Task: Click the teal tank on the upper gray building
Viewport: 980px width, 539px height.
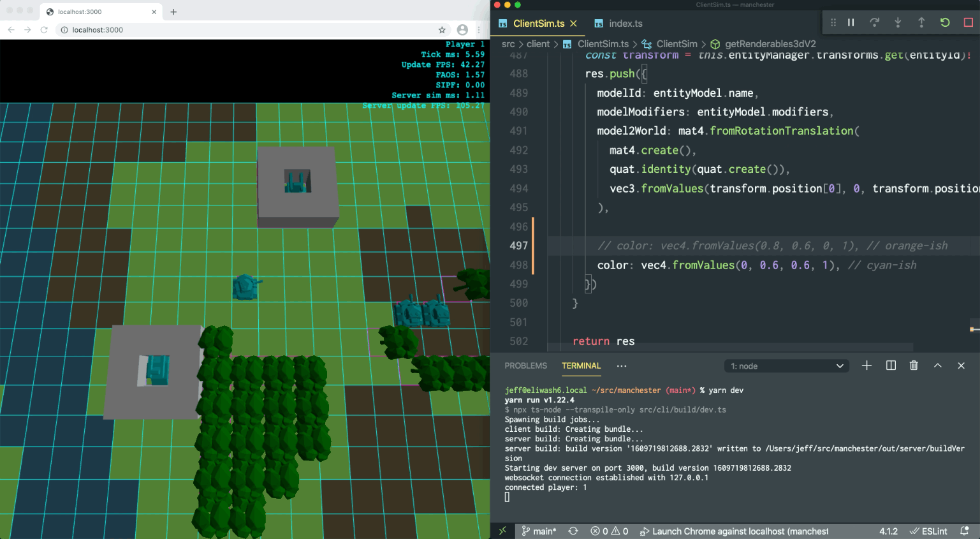Action: (297, 181)
